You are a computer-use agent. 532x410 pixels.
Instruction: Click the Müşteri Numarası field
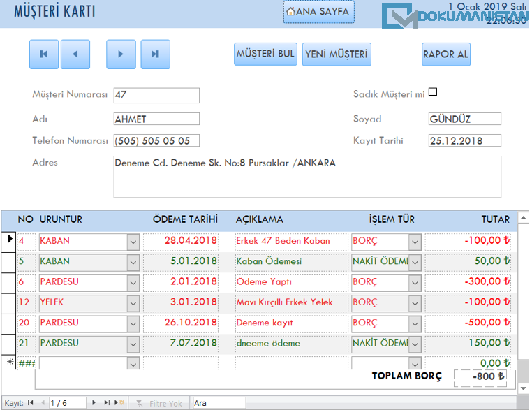click(x=156, y=96)
